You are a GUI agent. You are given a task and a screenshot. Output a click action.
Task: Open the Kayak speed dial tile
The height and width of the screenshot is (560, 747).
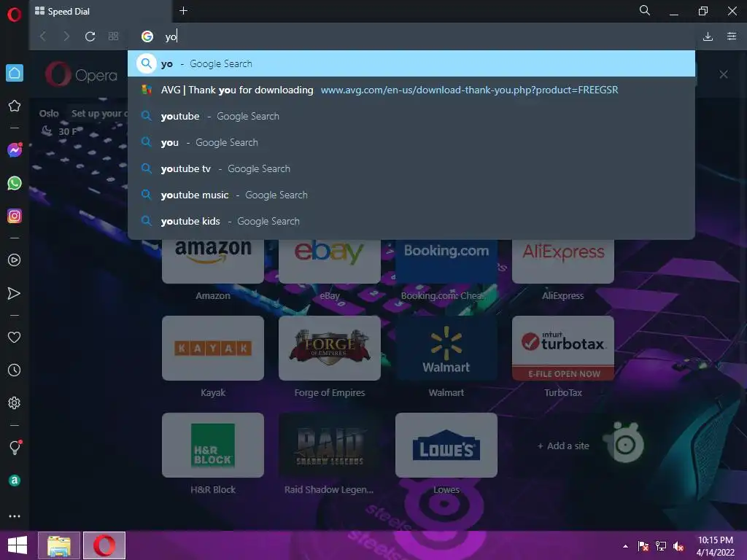(x=213, y=348)
